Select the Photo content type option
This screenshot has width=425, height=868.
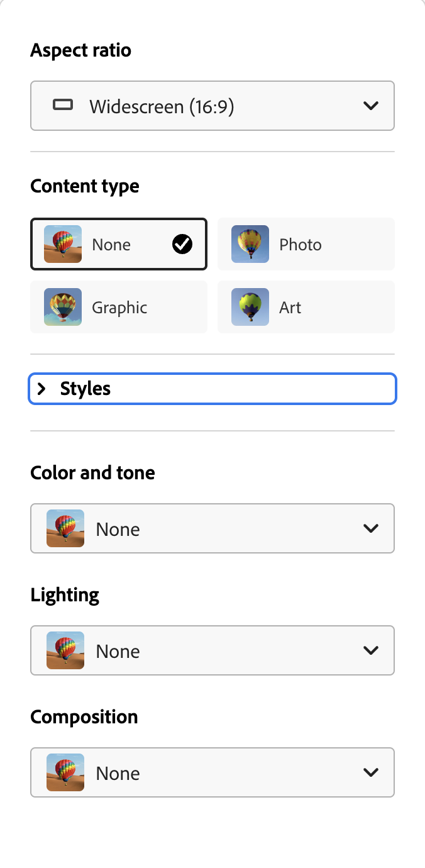[306, 244]
